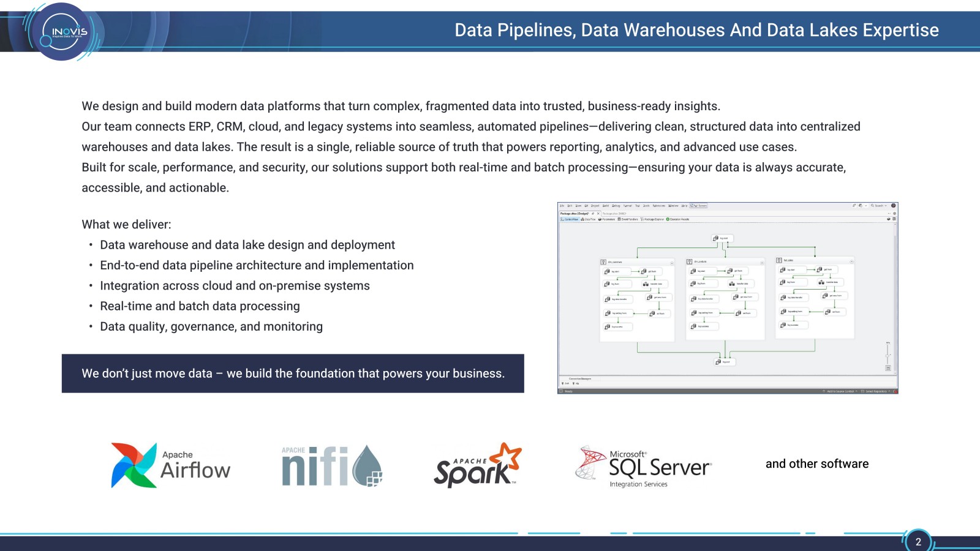Click the 'and other software' text
The width and height of the screenshot is (980, 551).
(x=817, y=464)
